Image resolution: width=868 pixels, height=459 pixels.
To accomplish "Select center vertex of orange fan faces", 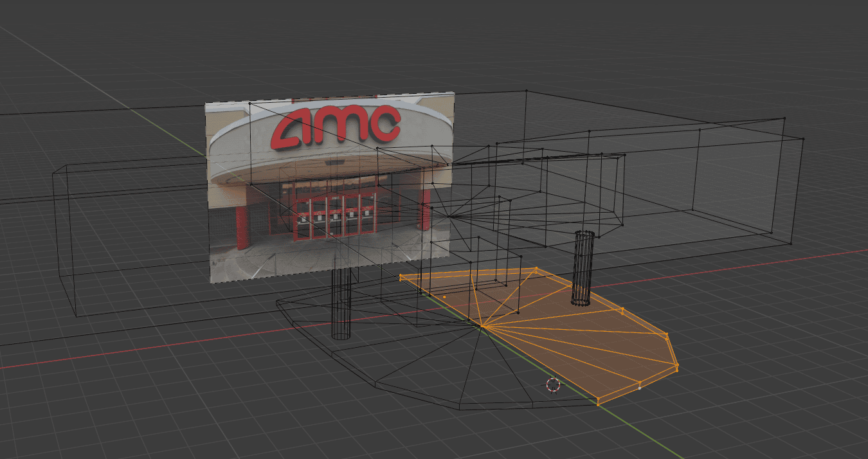I will click(x=480, y=327).
